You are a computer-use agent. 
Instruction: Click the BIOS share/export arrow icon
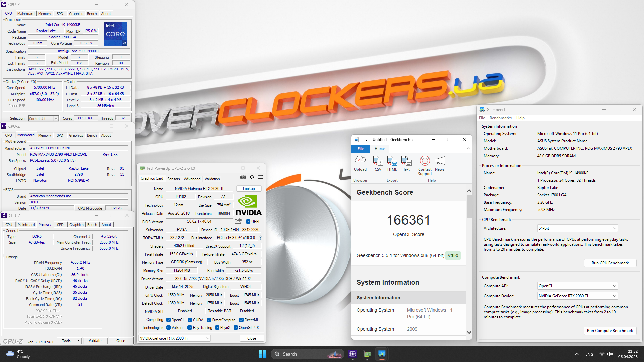coord(238,221)
